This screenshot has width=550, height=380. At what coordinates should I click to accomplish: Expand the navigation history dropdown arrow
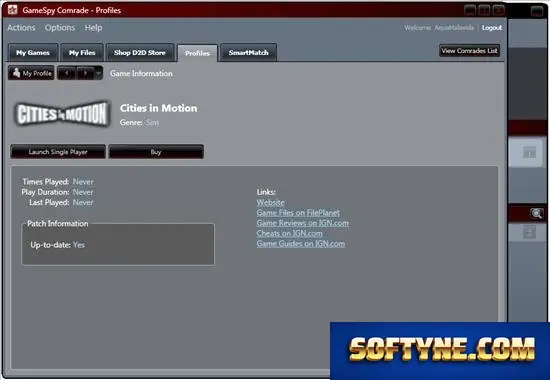point(99,73)
